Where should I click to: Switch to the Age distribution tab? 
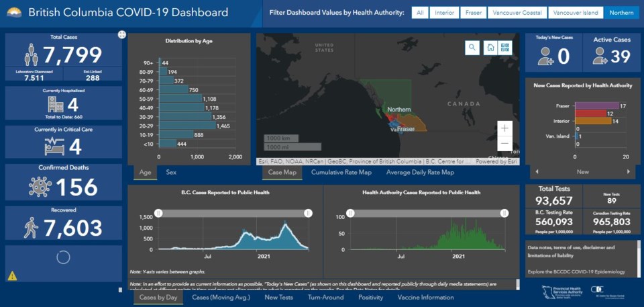[x=146, y=173]
